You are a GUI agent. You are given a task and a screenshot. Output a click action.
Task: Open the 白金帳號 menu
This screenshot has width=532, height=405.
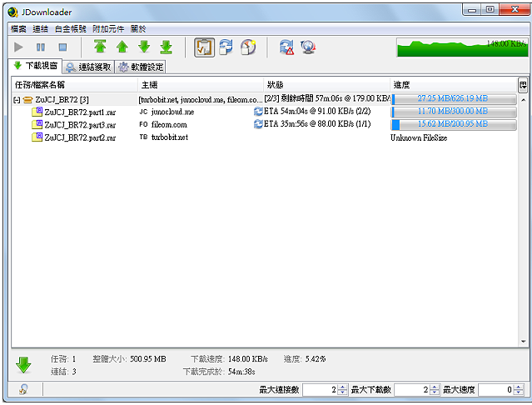(x=71, y=29)
